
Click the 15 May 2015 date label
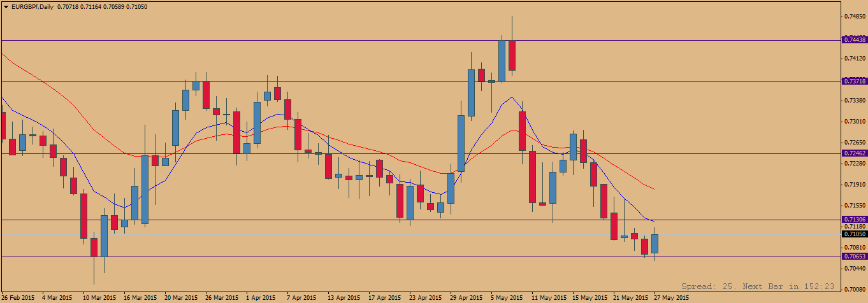pos(589,297)
